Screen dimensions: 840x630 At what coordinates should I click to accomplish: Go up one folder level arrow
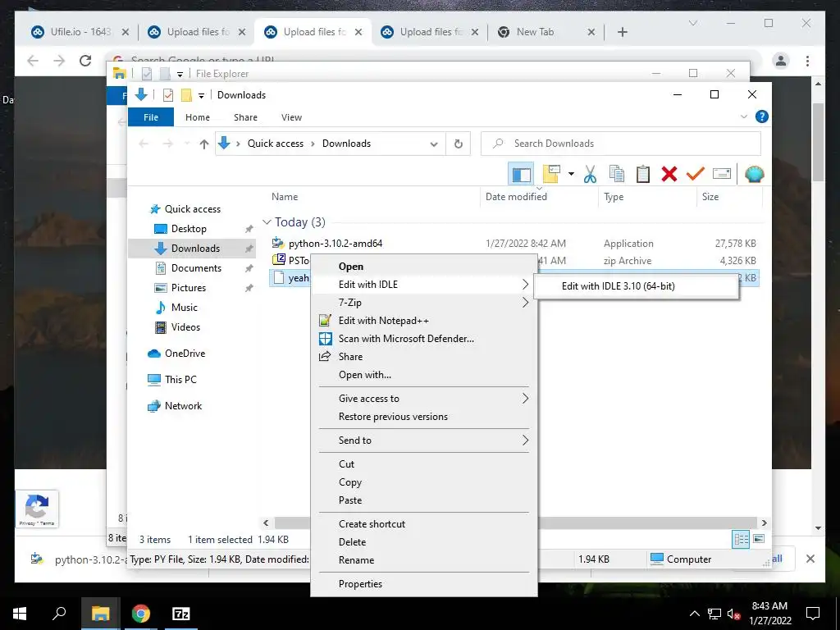click(x=203, y=144)
